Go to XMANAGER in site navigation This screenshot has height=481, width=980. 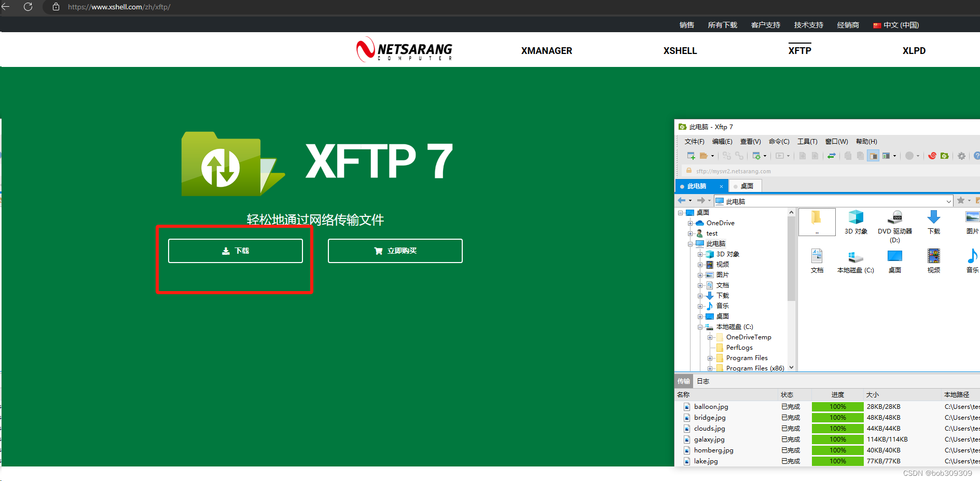[547, 51]
